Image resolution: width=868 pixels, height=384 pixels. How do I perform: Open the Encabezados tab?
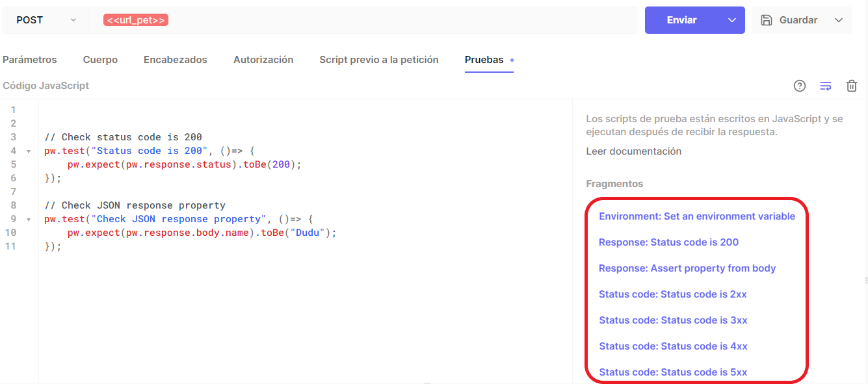176,60
